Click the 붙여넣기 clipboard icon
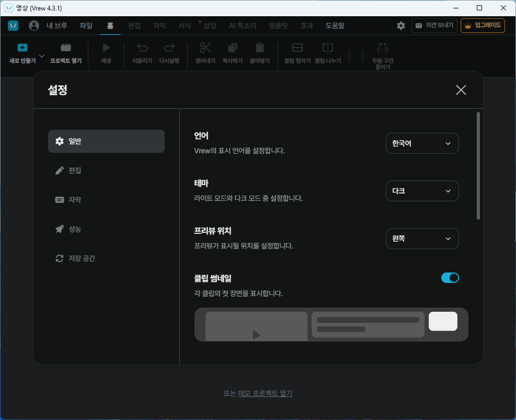This screenshot has height=420, width=516. click(260, 48)
